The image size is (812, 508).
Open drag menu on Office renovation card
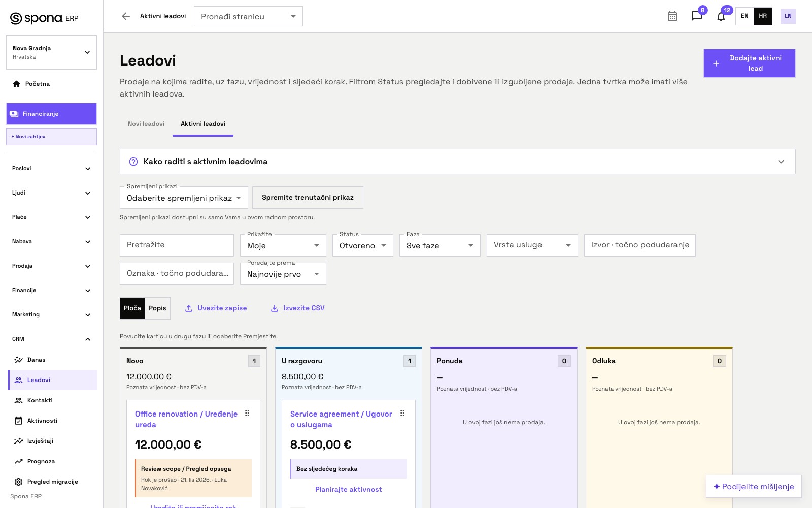[x=247, y=414]
